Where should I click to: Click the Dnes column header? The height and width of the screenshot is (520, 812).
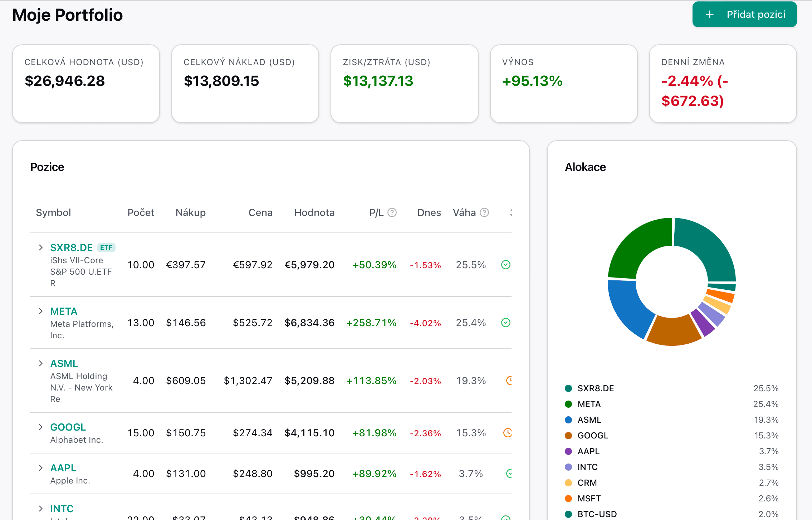click(429, 213)
